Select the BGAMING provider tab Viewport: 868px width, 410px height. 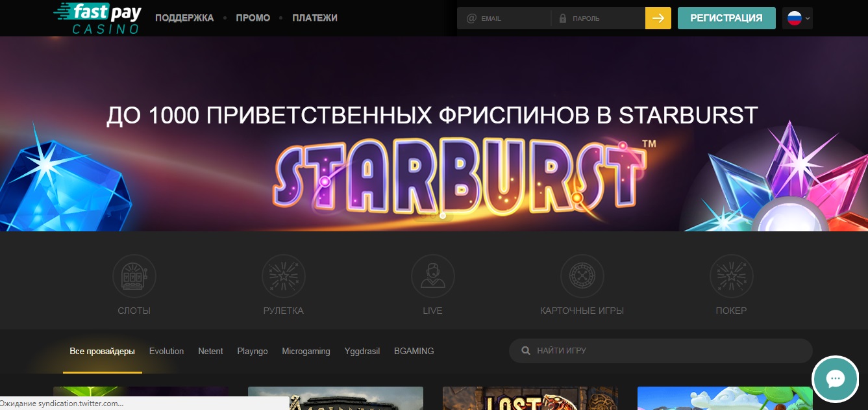pos(414,352)
